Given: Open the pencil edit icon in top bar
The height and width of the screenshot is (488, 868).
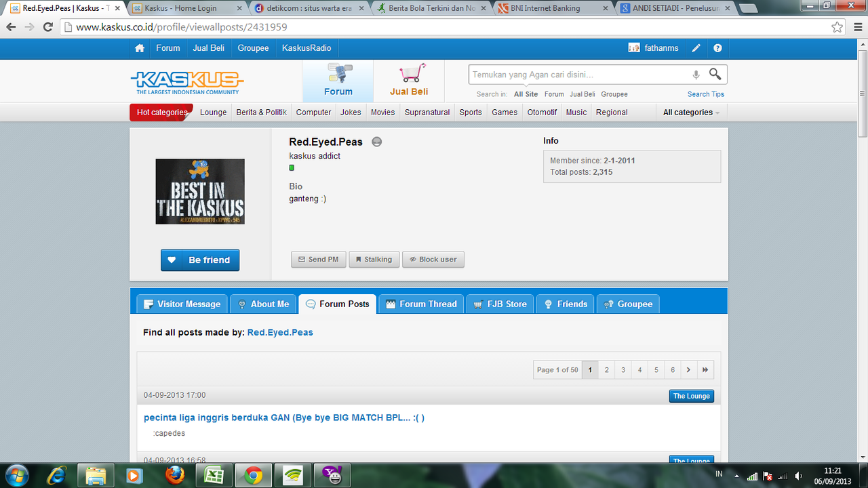Looking at the screenshot, I should (x=696, y=48).
